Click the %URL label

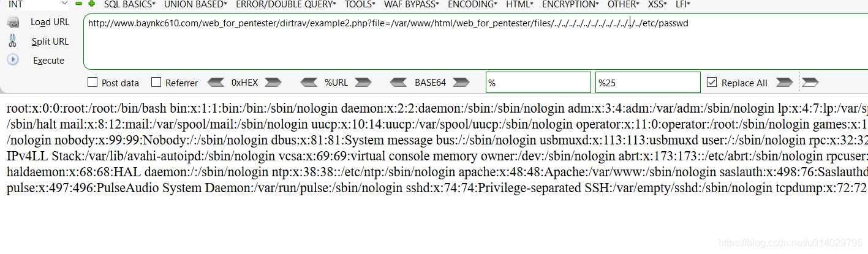click(x=336, y=82)
